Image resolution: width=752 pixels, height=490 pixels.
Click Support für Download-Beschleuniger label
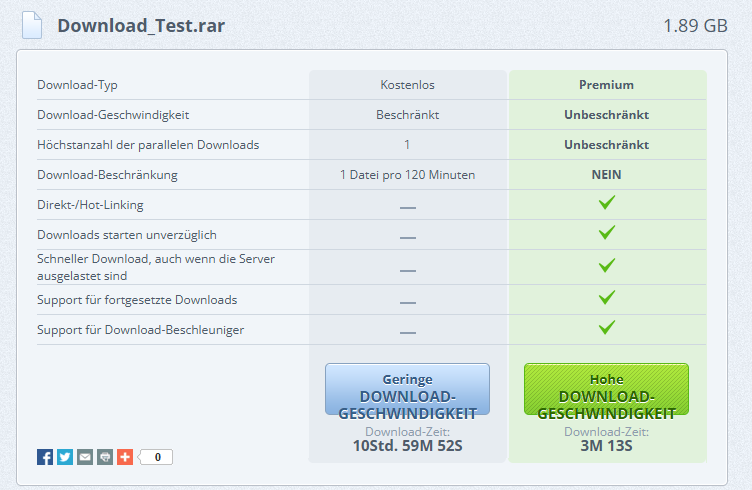pos(141,330)
